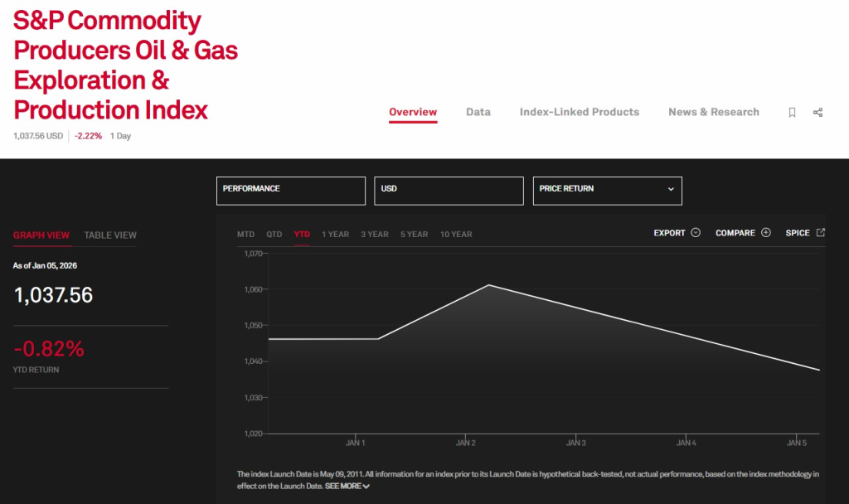
Task: Click the bookmark icon in header
Action: point(792,113)
